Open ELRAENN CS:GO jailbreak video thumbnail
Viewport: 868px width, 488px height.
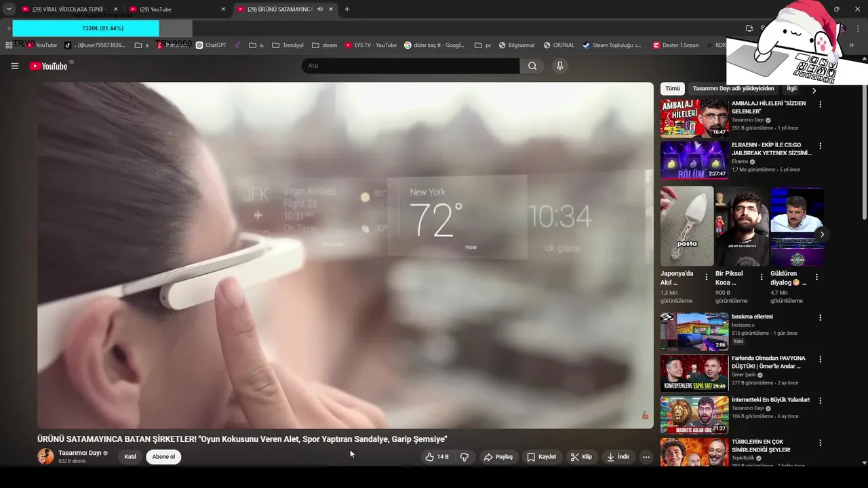click(694, 160)
